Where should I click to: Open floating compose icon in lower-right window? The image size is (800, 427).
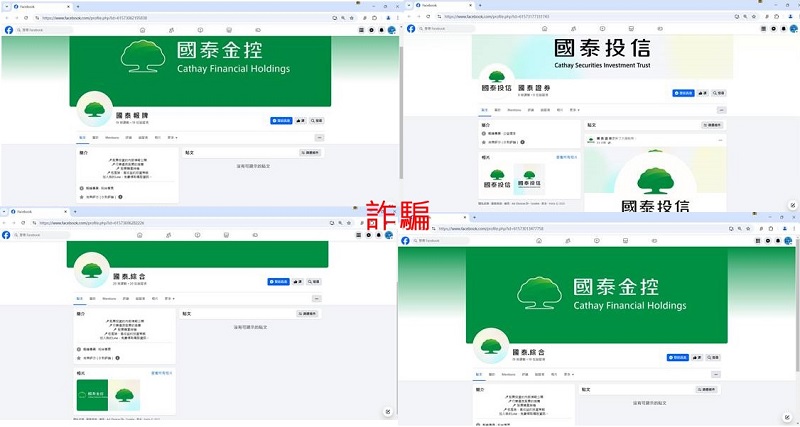(x=785, y=417)
